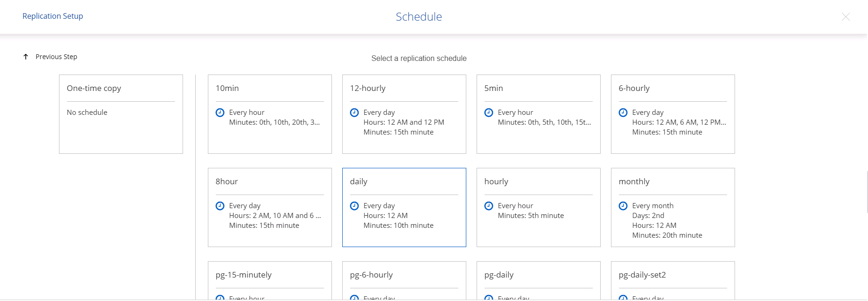Click the clock icon in 5min card
Viewport: 868px width, 301px height.
click(x=489, y=113)
